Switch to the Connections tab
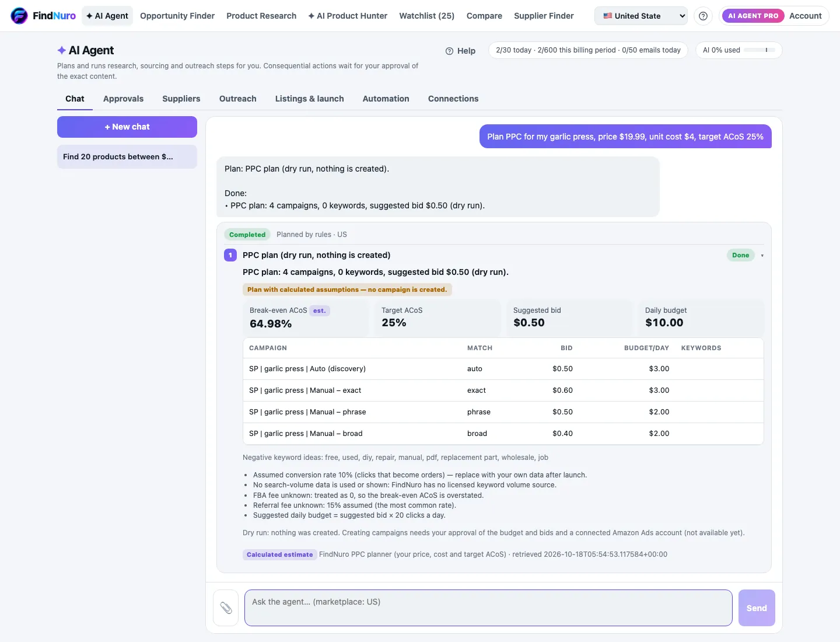Viewport: 840px width, 642px height. [x=453, y=99]
